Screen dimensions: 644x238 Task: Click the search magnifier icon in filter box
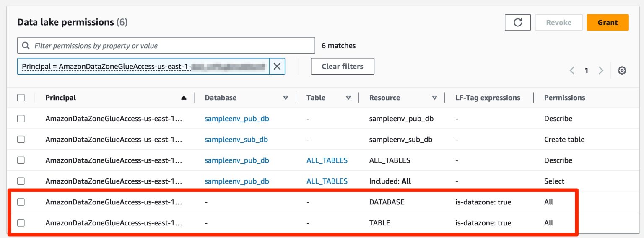(x=26, y=46)
